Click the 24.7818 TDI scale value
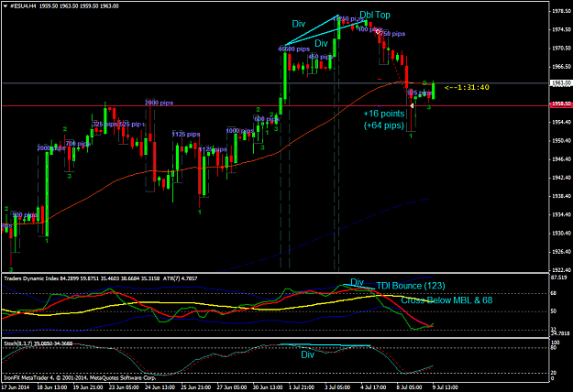Image resolution: width=573 pixels, height=392 pixels. tap(560, 333)
